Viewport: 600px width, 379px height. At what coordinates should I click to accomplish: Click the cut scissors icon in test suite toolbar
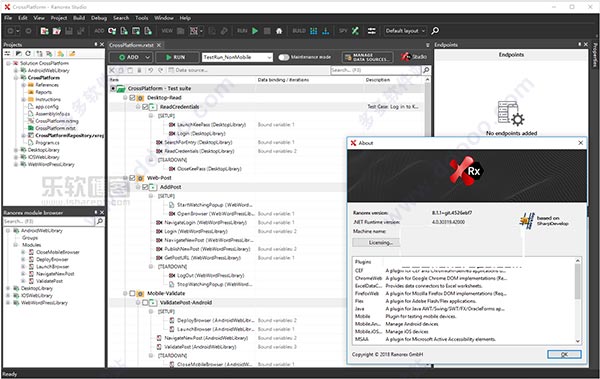click(x=112, y=70)
